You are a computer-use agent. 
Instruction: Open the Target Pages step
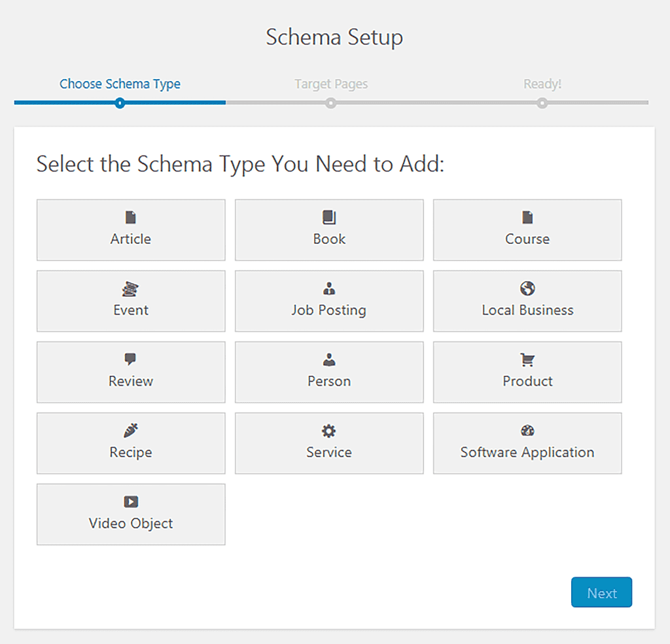coord(331,84)
